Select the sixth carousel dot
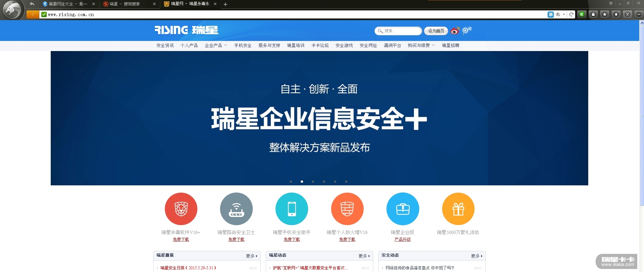The image size is (644, 272). click(346, 182)
